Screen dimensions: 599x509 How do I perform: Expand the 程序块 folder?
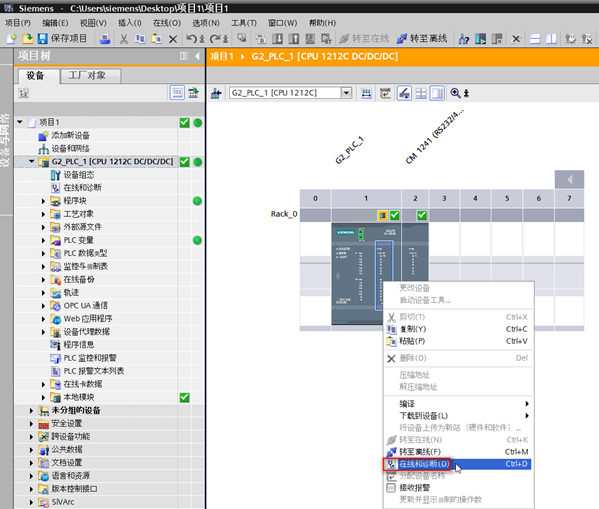(43, 201)
